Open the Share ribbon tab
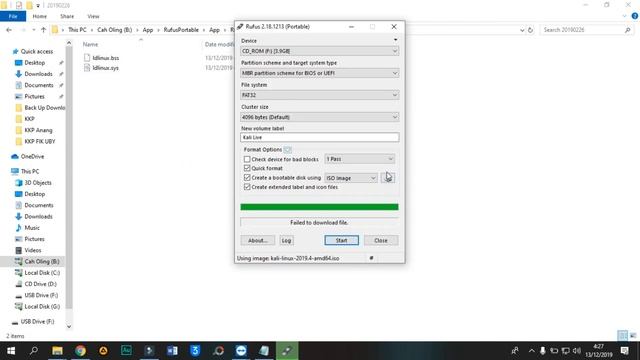 click(67, 16)
